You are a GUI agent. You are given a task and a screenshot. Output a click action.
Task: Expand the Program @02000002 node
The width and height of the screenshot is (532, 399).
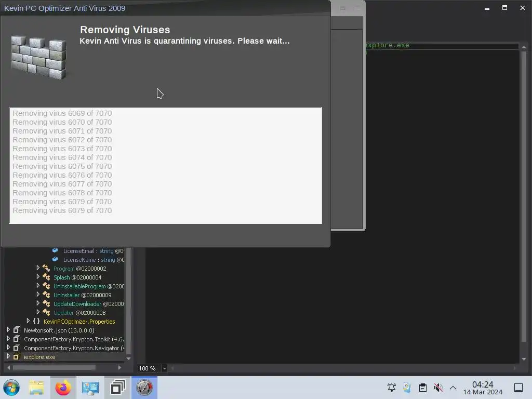click(x=37, y=268)
